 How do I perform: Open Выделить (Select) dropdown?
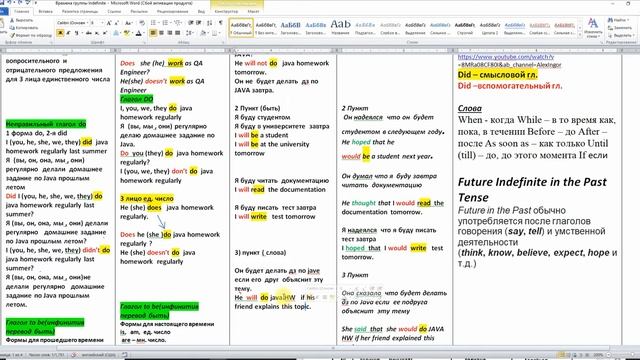click(620, 36)
